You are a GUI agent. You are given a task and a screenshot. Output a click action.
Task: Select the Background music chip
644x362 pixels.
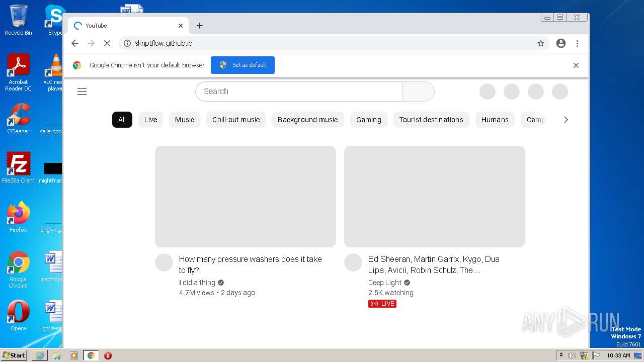tap(307, 120)
